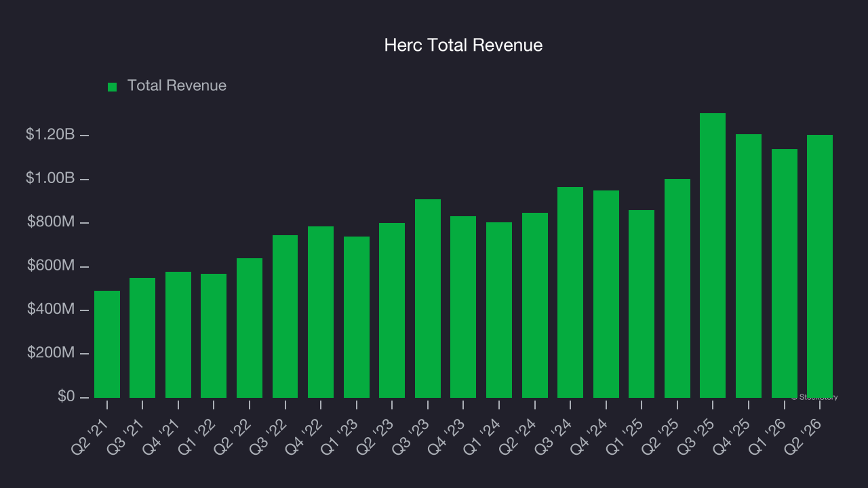Select the Q1 '25 revenue bar
This screenshot has width=868, height=488.
[642, 304]
